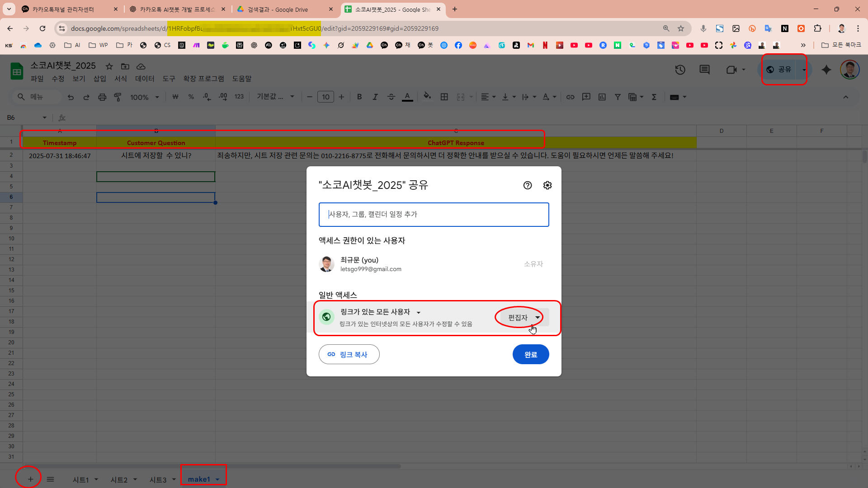Collapse the toolbar chevron
Image resolution: width=868 pixels, height=488 pixels.
click(x=845, y=97)
